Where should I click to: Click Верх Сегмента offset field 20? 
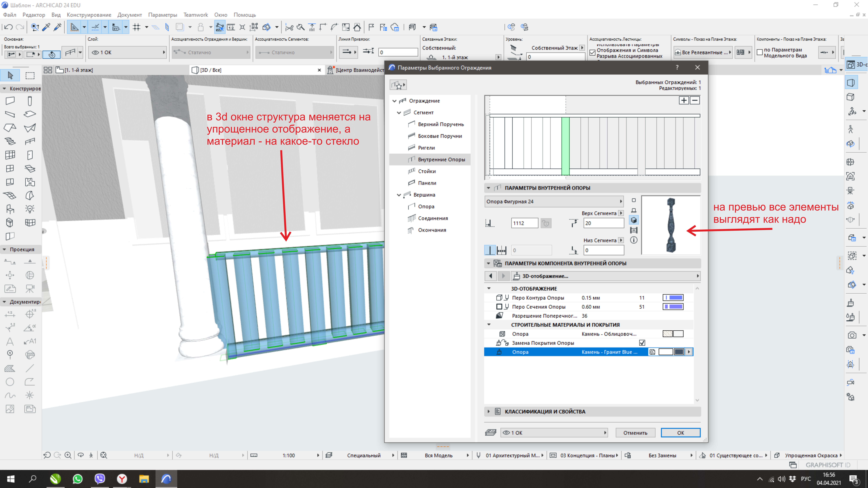(x=604, y=223)
